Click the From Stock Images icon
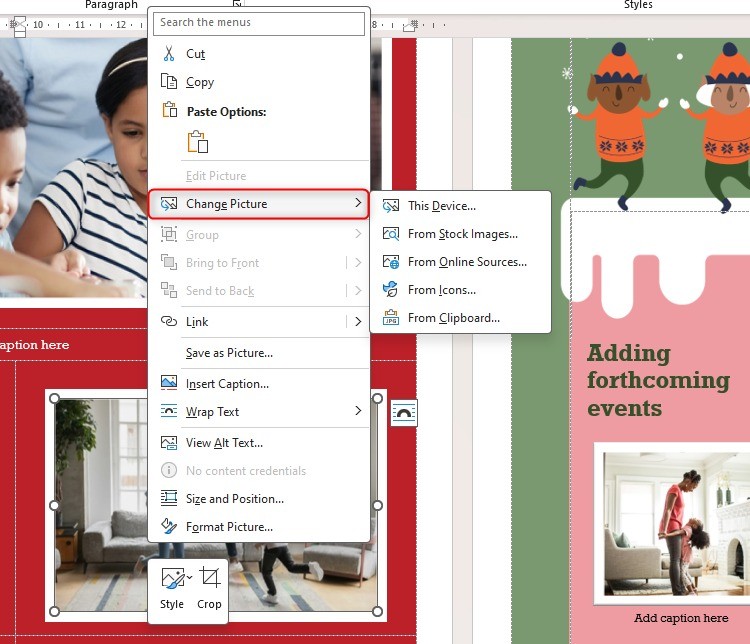 click(x=391, y=234)
